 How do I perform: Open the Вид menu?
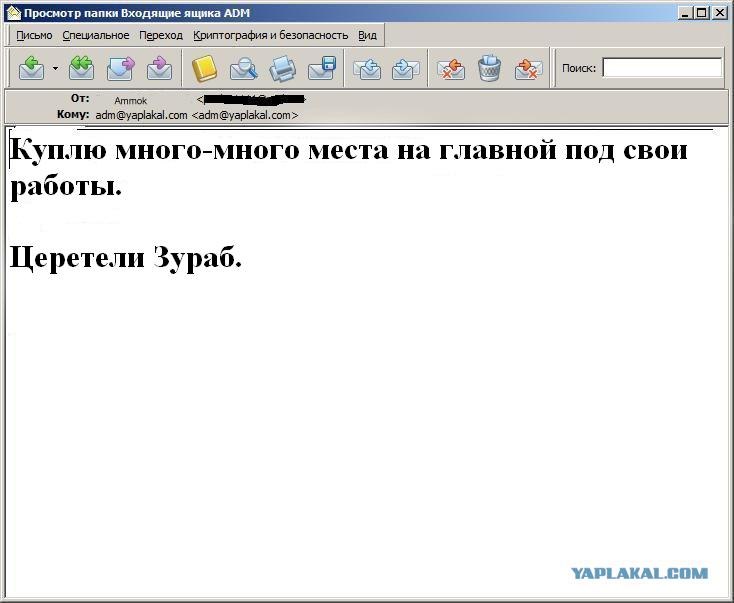pyautogui.click(x=367, y=35)
